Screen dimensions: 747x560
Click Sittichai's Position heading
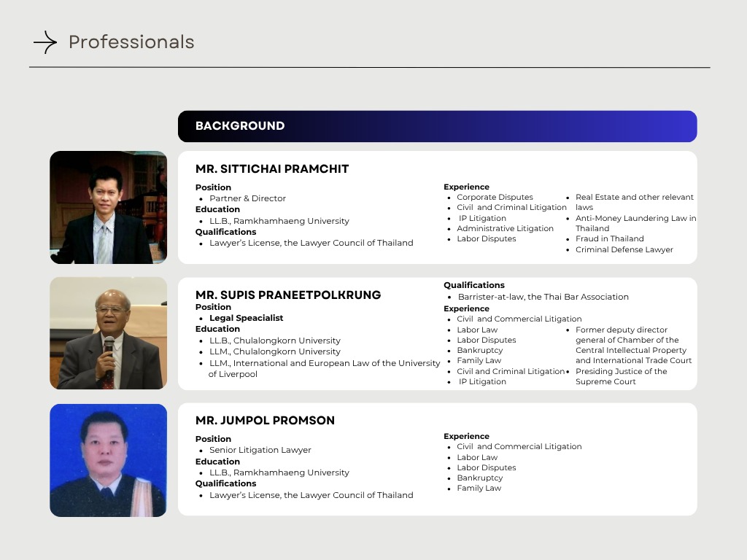(213, 187)
